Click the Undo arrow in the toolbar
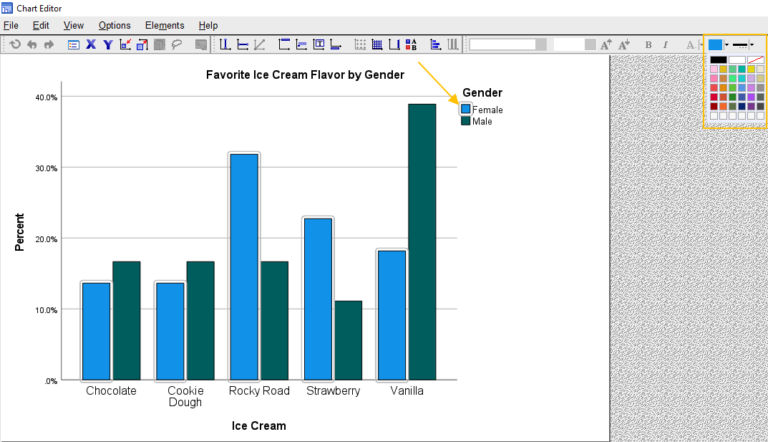This screenshot has width=768, height=442. [31, 44]
